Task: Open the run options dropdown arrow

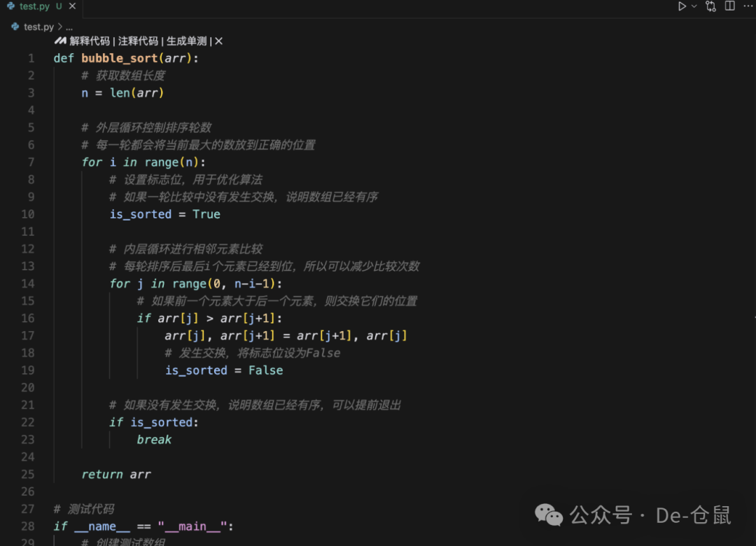Action: [694, 6]
